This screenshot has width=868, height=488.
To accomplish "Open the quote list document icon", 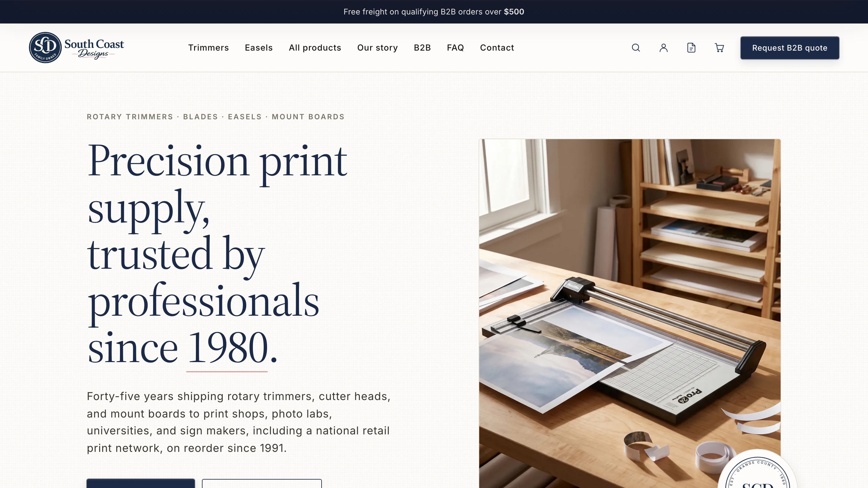I will pyautogui.click(x=691, y=48).
